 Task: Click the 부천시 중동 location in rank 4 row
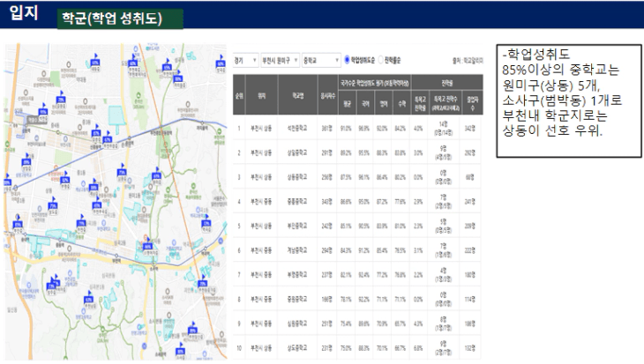(x=262, y=202)
